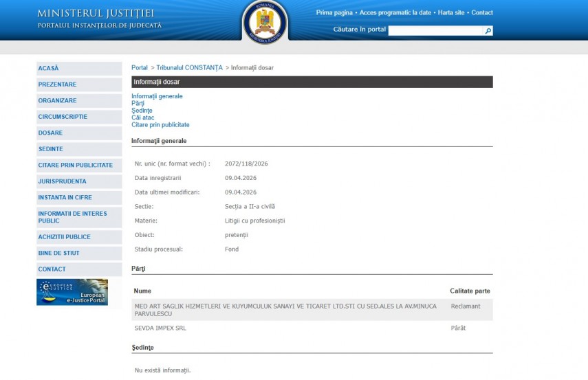588x380 pixels.
Task: Click the CONTACT sidebar menu item
Action: coord(52,269)
